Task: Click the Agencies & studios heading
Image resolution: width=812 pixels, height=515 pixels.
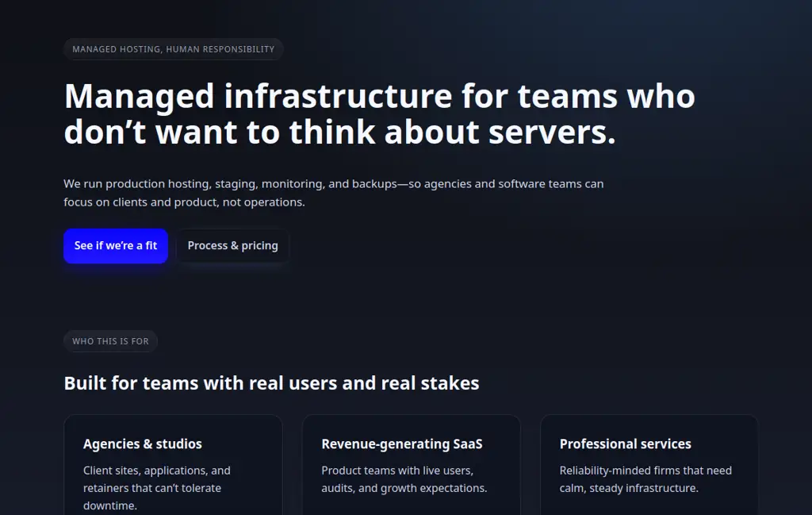Action: 142,444
